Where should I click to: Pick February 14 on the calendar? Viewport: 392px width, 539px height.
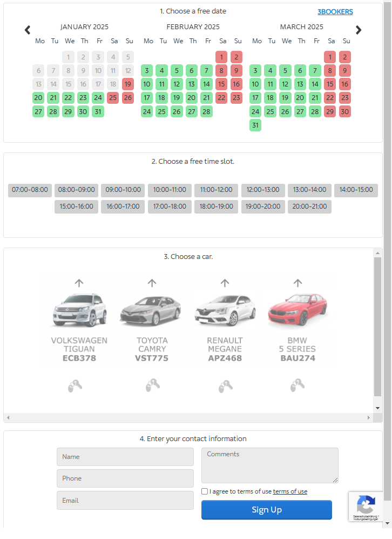pyautogui.click(x=206, y=84)
